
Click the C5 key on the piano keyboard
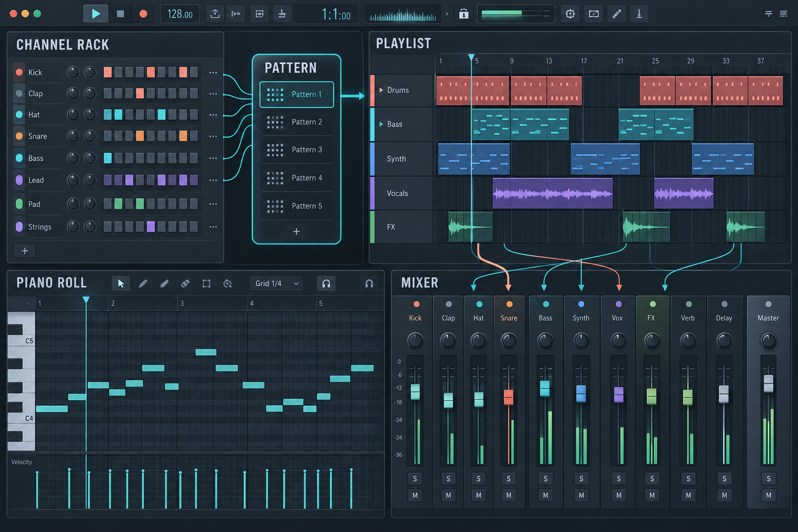point(21,341)
